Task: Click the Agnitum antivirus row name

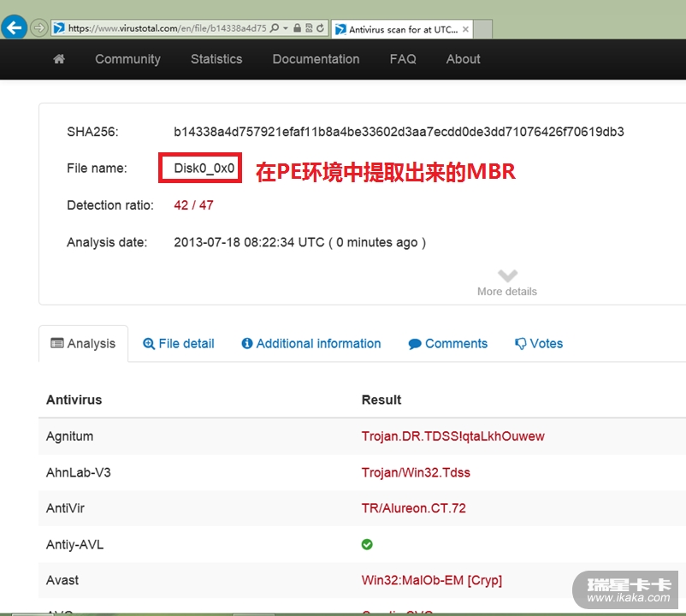Action: tap(69, 436)
